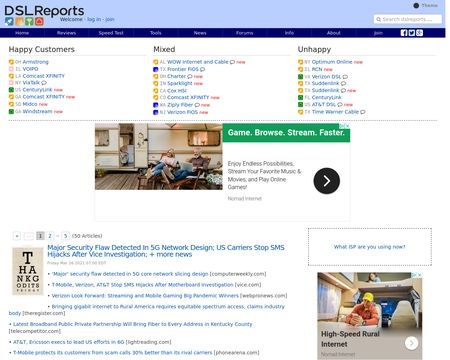The image size is (450, 360).
Task: Click the green rating icon before US CenturyLink
Action: click(11, 90)
